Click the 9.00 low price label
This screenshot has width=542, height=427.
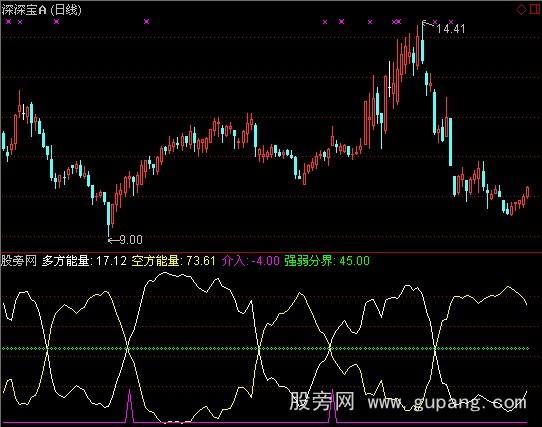(x=131, y=240)
